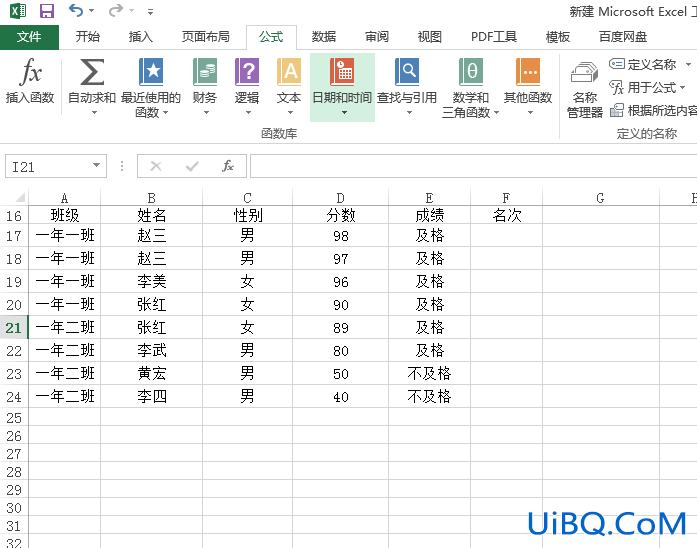Switch to the Data (数据) tab
The image size is (697, 548).
coord(324,37)
